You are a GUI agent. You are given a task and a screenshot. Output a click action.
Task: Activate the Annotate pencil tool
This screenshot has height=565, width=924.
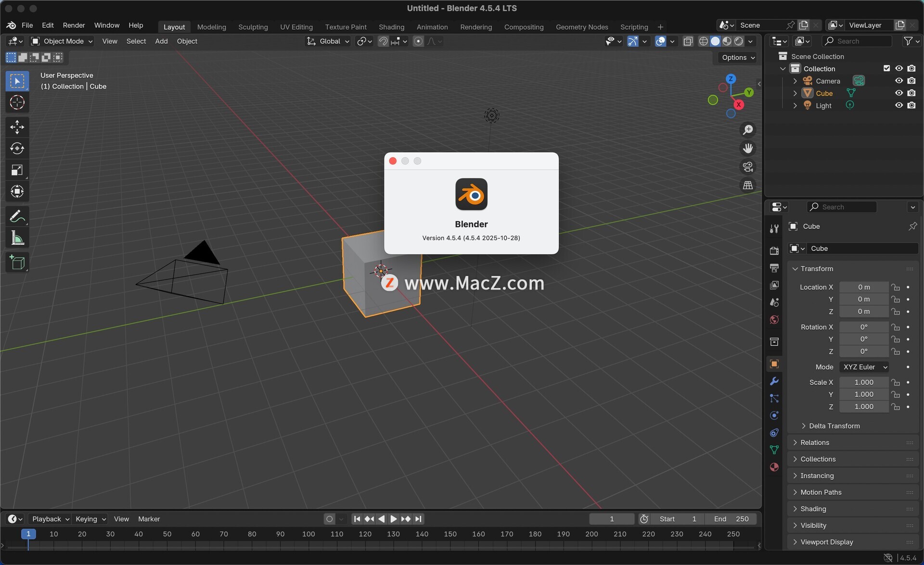(x=17, y=216)
